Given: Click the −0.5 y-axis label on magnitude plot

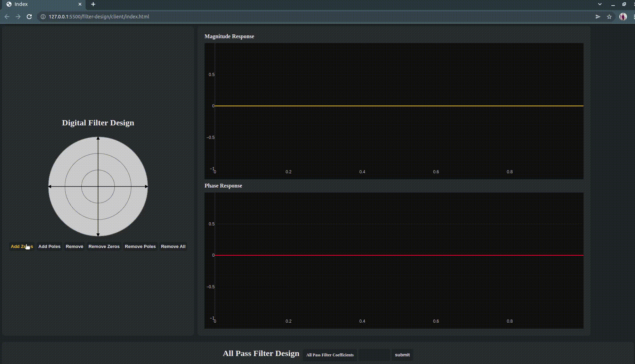Looking at the screenshot, I should point(210,138).
